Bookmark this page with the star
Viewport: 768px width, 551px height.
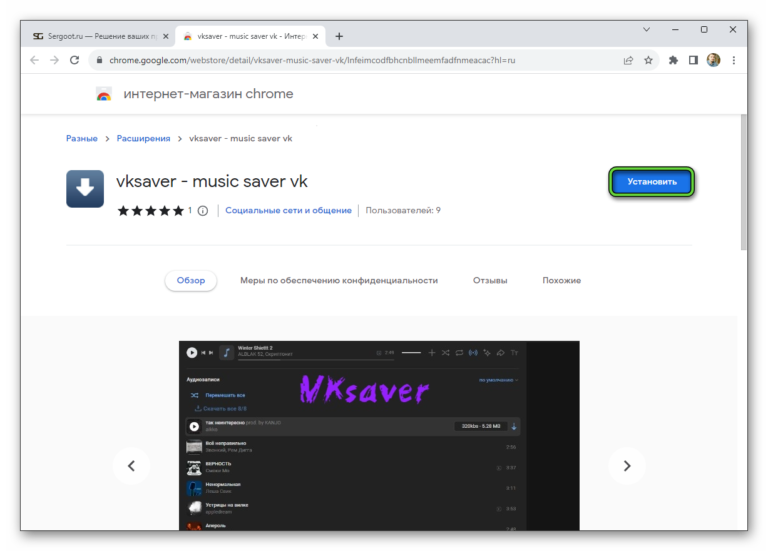pyautogui.click(x=648, y=60)
